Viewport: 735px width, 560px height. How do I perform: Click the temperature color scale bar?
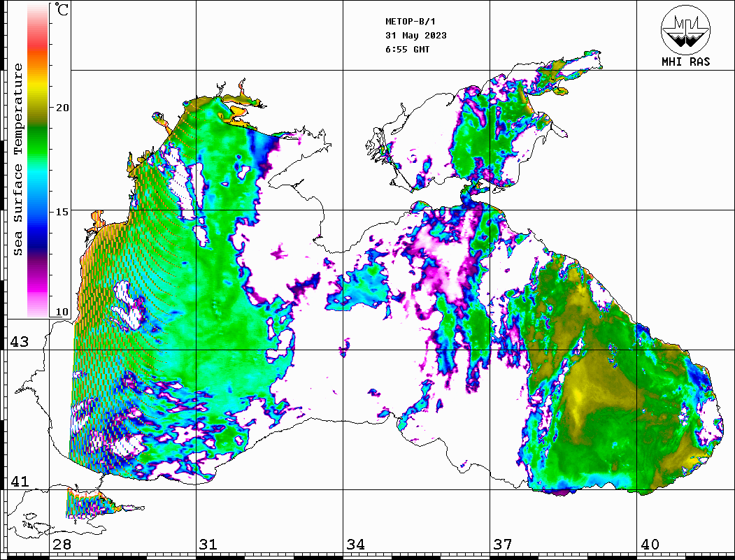[x=38, y=161]
